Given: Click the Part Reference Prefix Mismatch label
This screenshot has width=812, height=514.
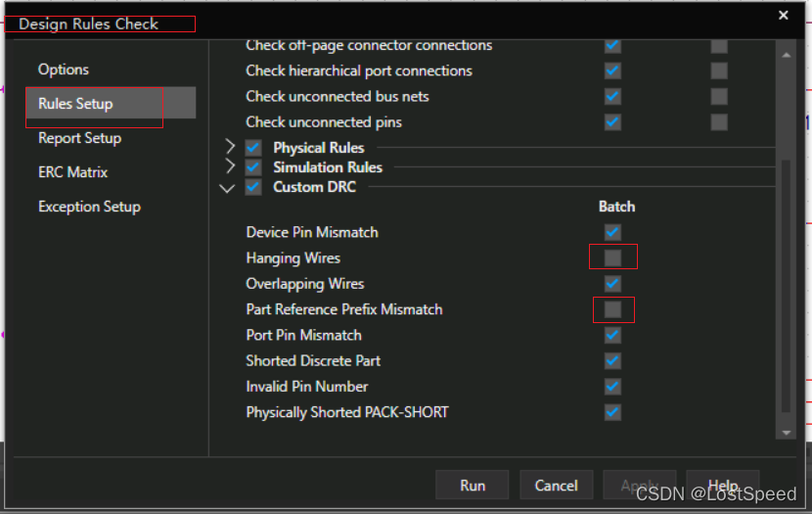Looking at the screenshot, I should pos(344,309).
